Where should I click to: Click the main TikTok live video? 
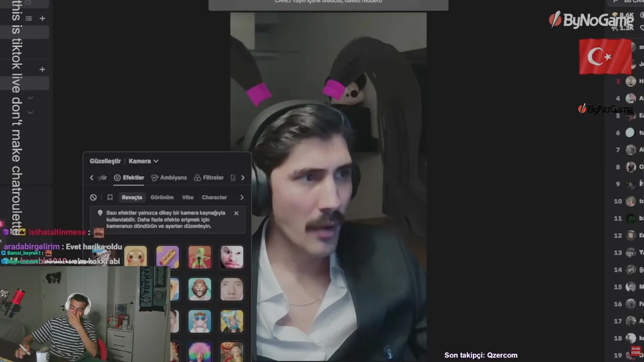(328, 186)
